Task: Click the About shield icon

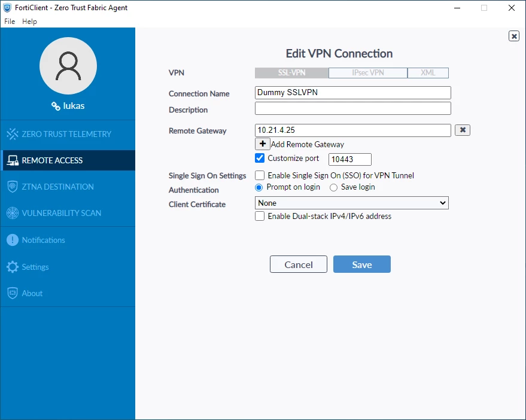Action: pos(13,293)
